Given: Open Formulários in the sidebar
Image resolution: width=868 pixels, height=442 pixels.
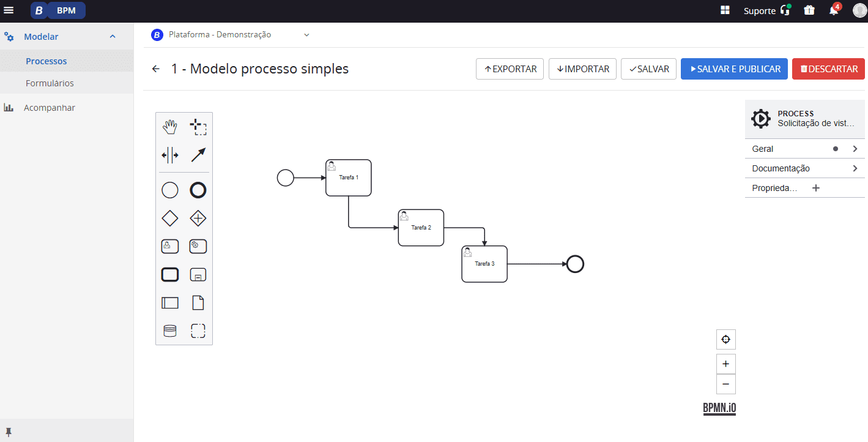Looking at the screenshot, I should (50, 83).
